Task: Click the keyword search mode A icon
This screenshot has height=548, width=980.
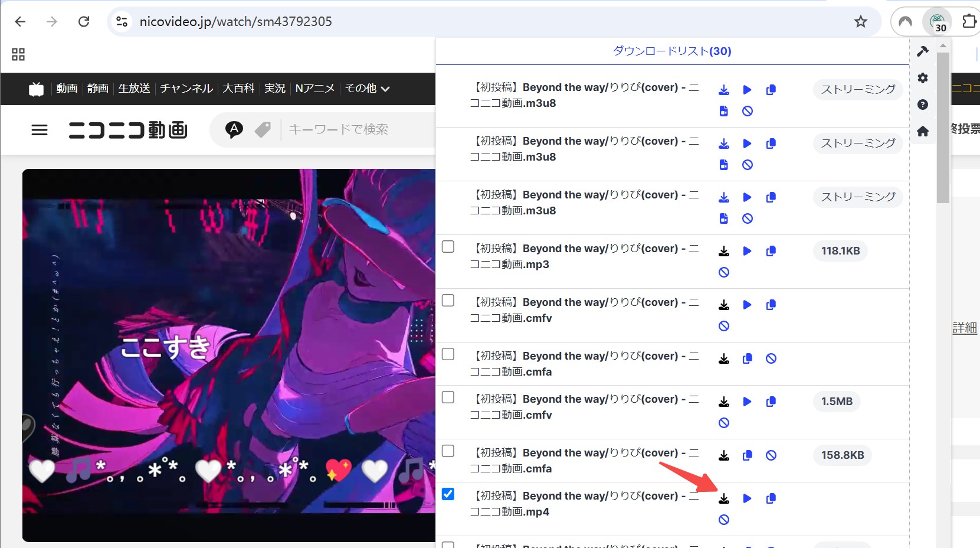Action: tap(234, 129)
